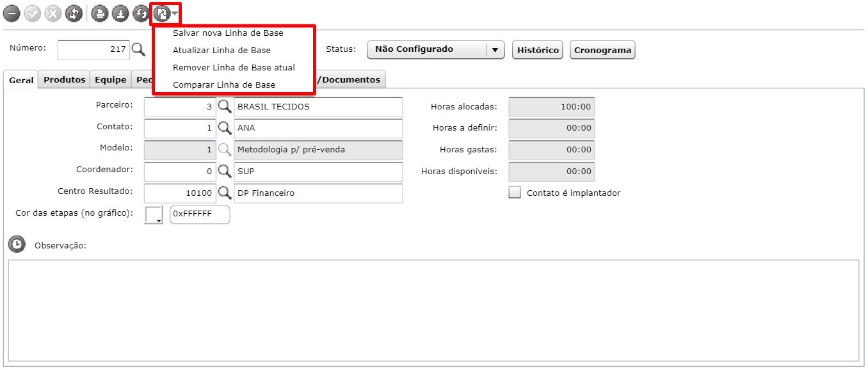
Task: Click the Histórico button
Action: [x=538, y=50]
